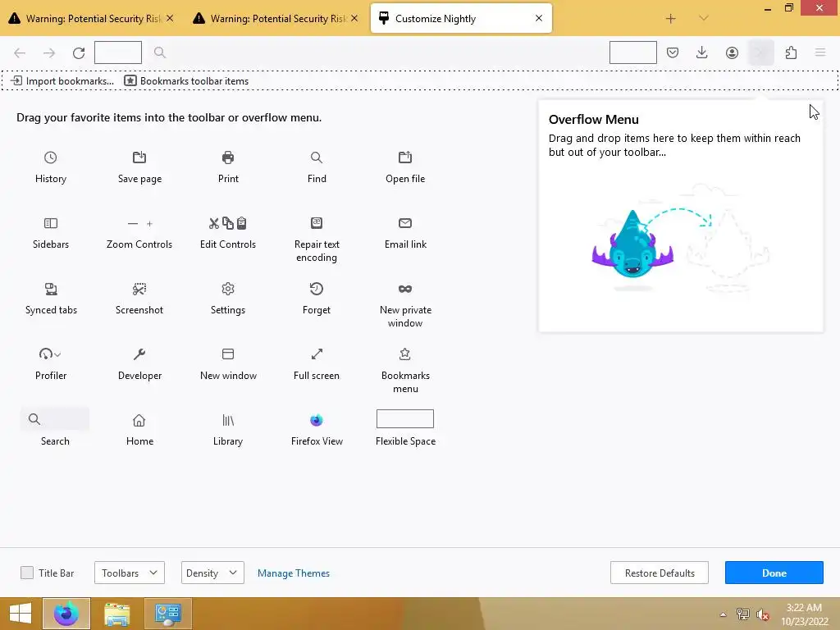Select the History item in the palette

(x=50, y=167)
